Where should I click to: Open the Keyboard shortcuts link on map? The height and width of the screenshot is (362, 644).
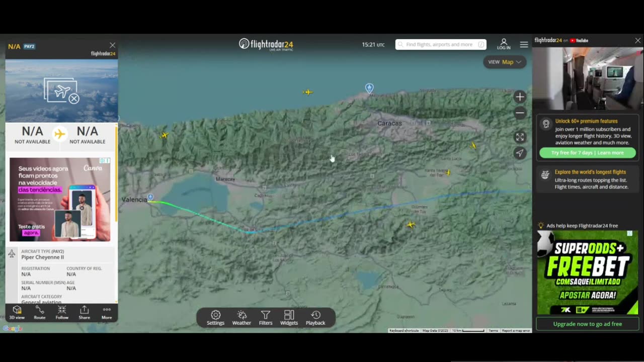pyautogui.click(x=404, y=330)
